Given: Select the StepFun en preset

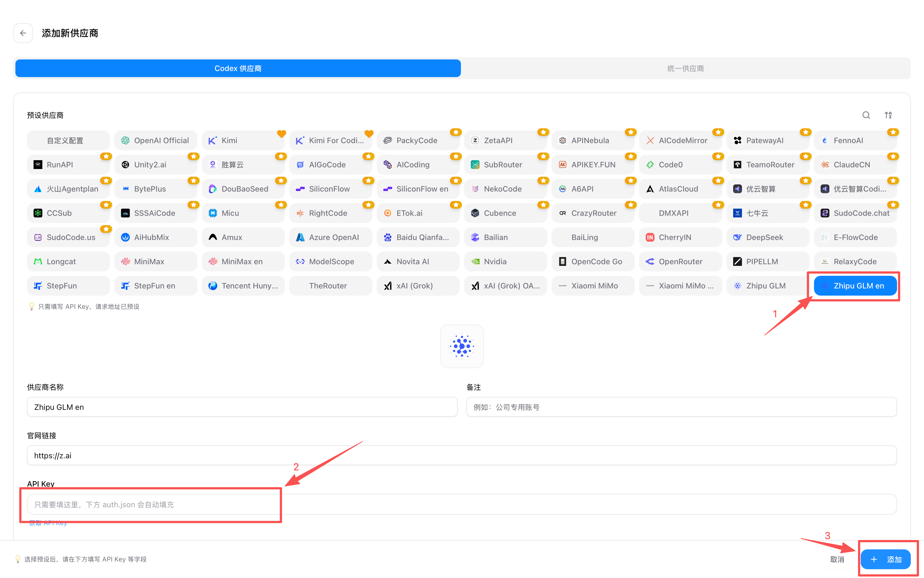Looking at the screenshot, I should [156, 286].
